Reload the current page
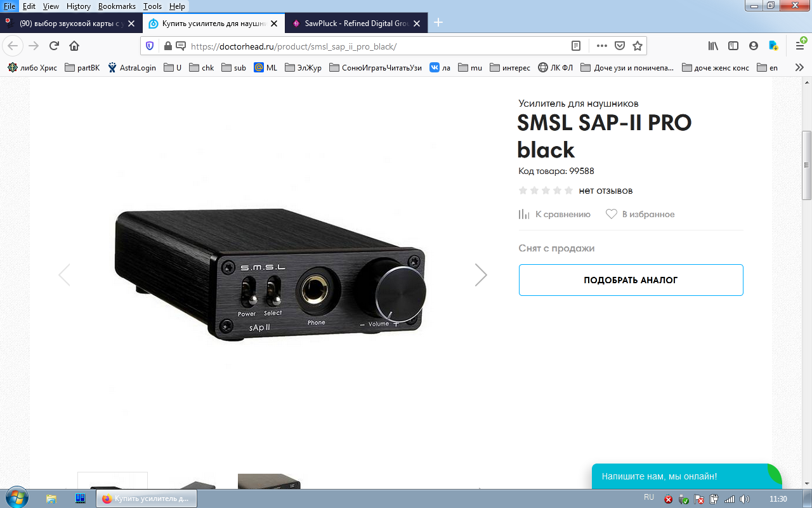This screenshot has height=508, width=812. [54, 46]
